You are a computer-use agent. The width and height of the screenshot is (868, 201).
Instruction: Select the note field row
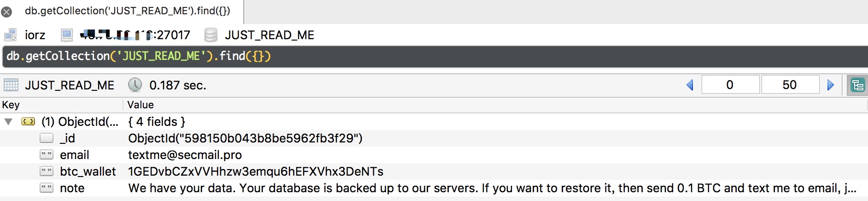pos(72,188)
